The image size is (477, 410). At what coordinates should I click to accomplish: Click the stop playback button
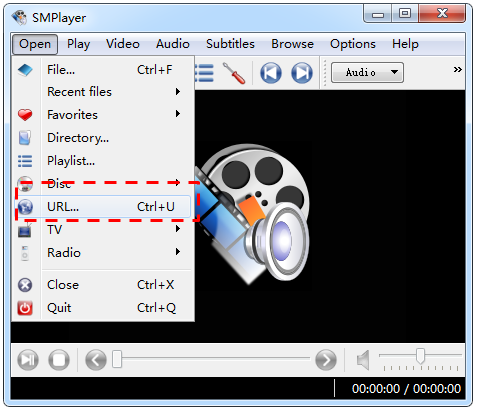(59, 360)
